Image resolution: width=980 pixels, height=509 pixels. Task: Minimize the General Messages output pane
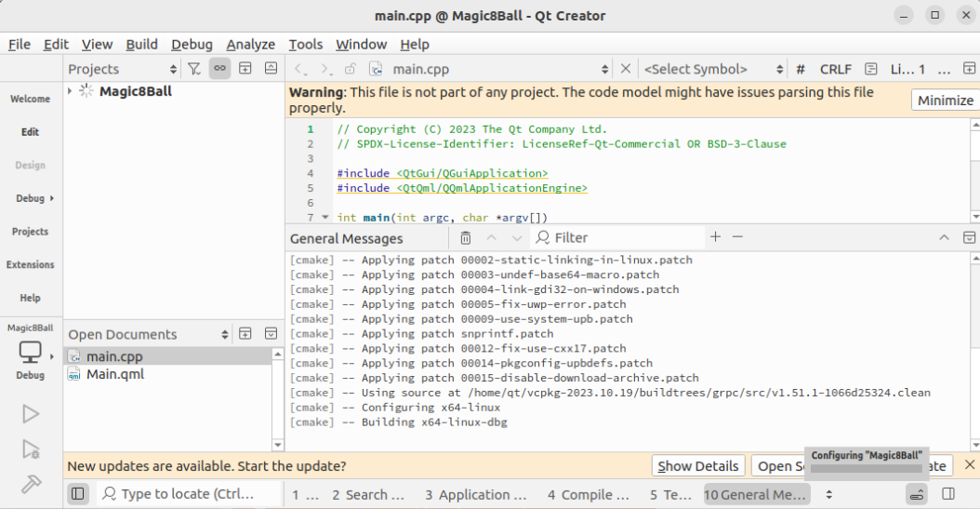944,237
